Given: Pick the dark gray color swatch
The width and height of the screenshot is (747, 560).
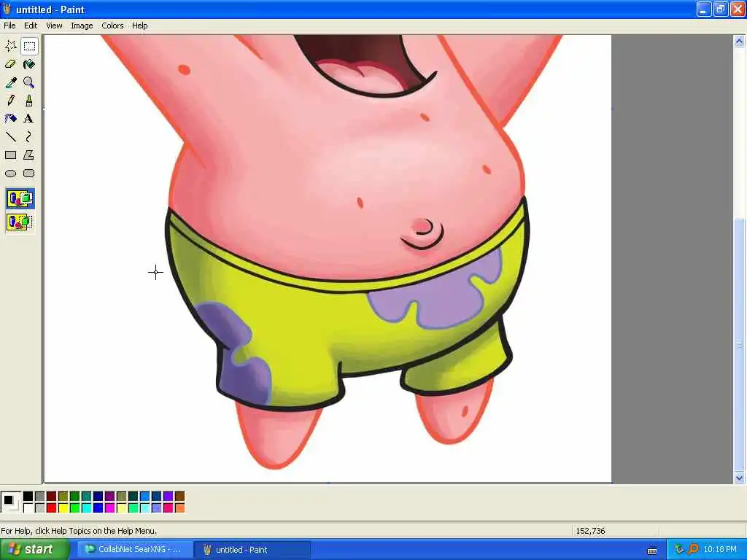Looking at the screenshot, I should coord(40,496).
